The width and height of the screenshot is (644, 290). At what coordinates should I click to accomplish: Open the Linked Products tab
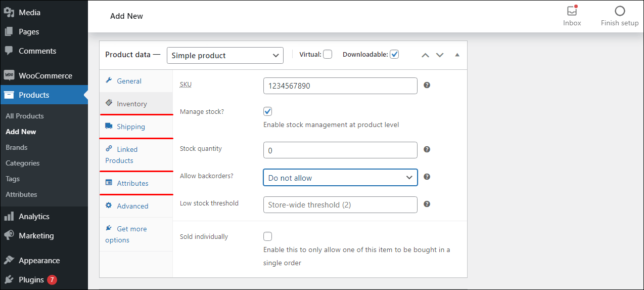pyautogui.click(x=121, y=155)
